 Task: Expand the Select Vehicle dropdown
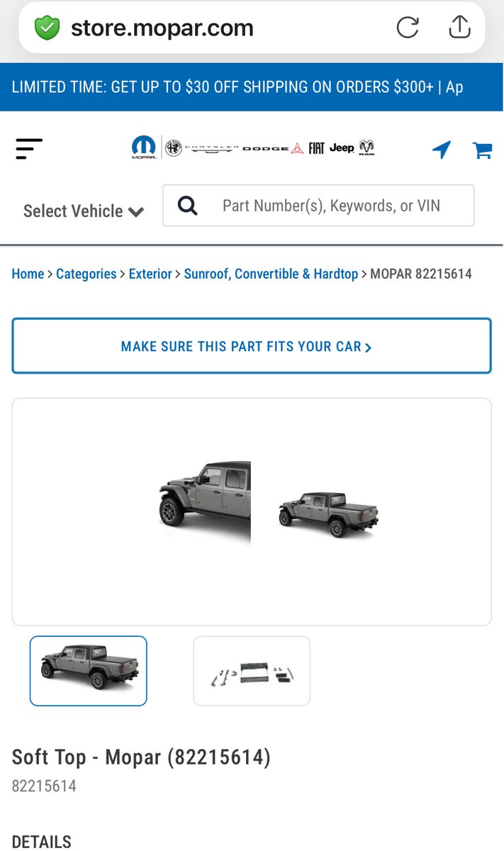84,211
